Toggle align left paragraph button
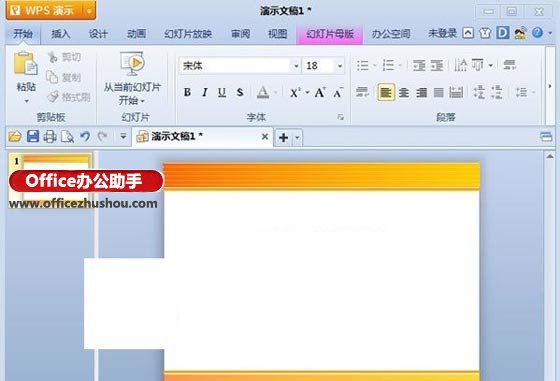Image resolution: width=560 pixels, height=381 pixels. (x=386, y=93)
